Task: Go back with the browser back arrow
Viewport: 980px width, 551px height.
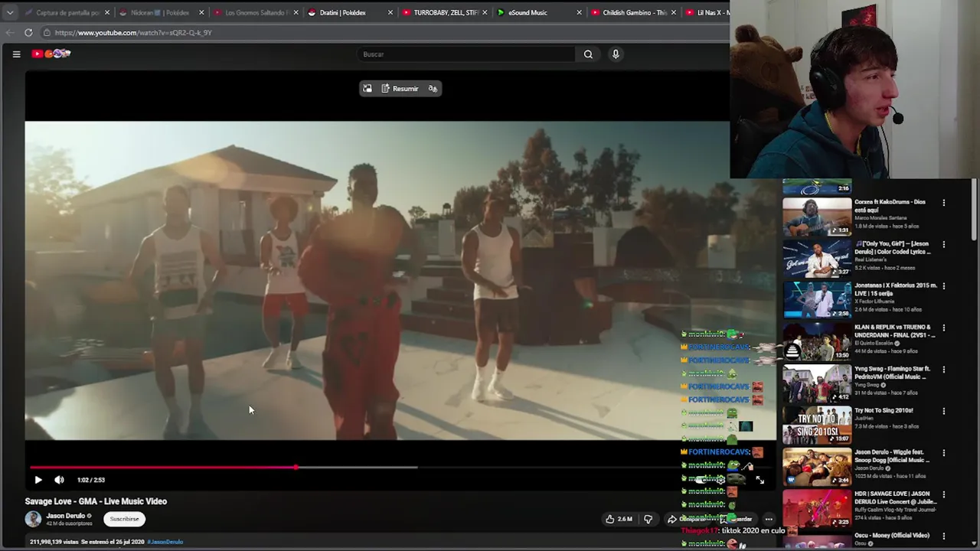Action: 10,32
